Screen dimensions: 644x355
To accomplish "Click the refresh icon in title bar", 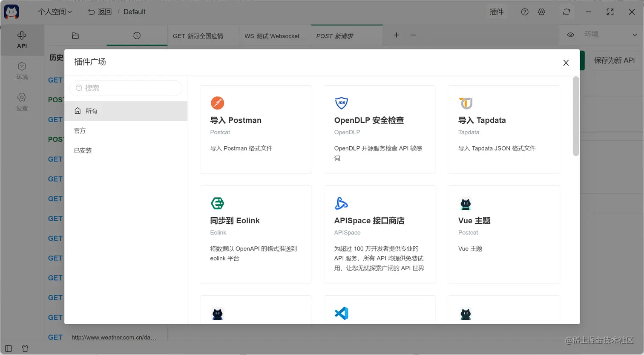I will (566, 12).
